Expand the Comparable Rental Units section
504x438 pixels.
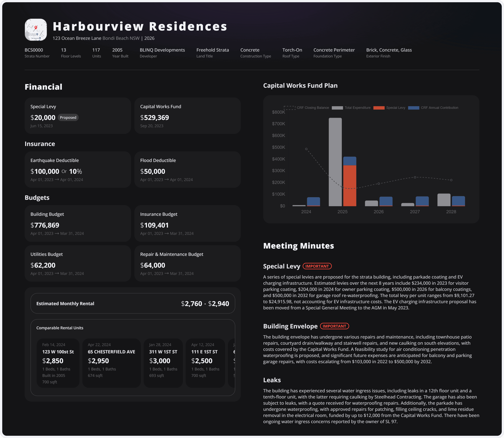pos(60,328)
